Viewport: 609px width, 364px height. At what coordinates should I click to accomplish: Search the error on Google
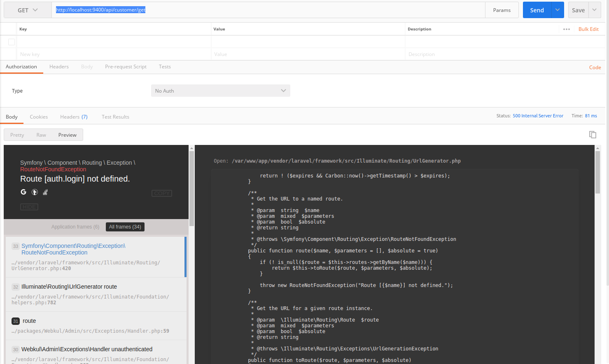pos(23,192)
